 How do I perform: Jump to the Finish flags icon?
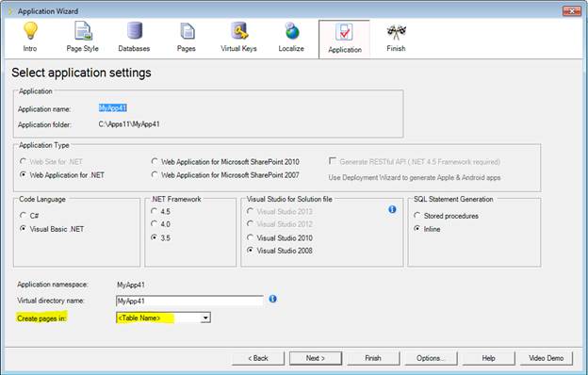click(x=397, y=33)
